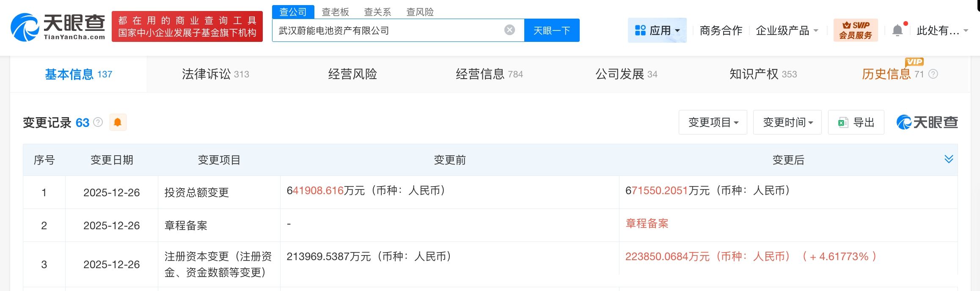Click the company name search field
Screen dimensions: 980x291
tap(387, 30)
